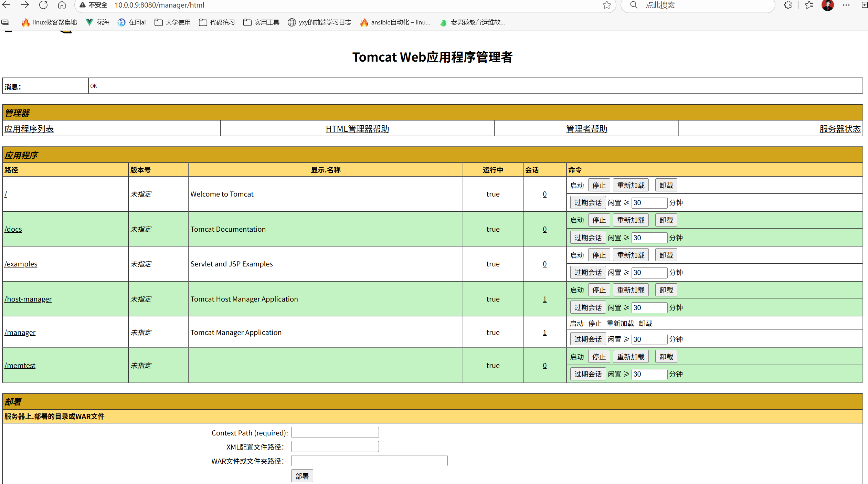
Task: Click the 部署 deploy button
Action: pyautogui.click(x=302, y=476)
